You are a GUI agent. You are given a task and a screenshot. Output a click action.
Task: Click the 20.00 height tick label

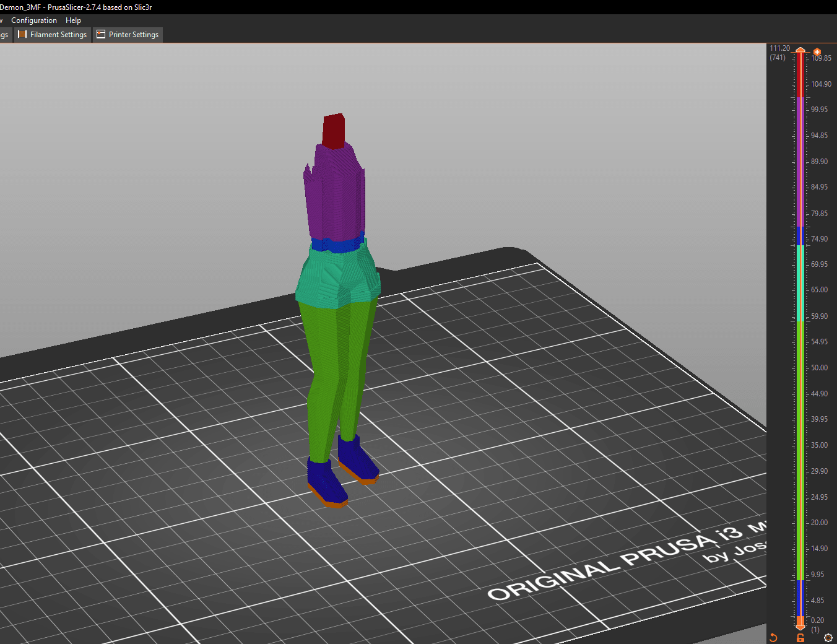[819, 523]
